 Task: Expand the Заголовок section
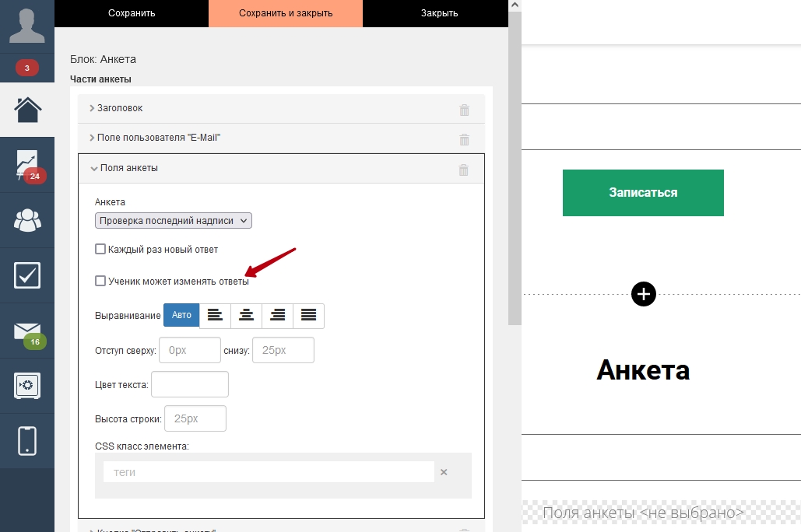[x=119, y=108]
